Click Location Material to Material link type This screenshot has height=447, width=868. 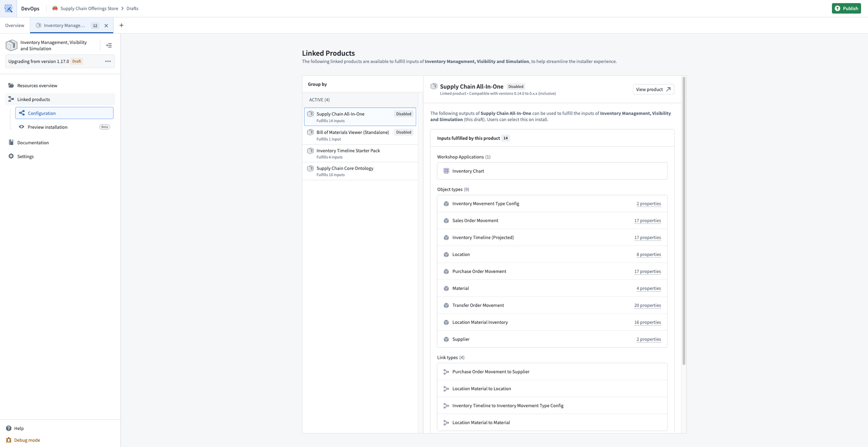[x=552, y=423]
